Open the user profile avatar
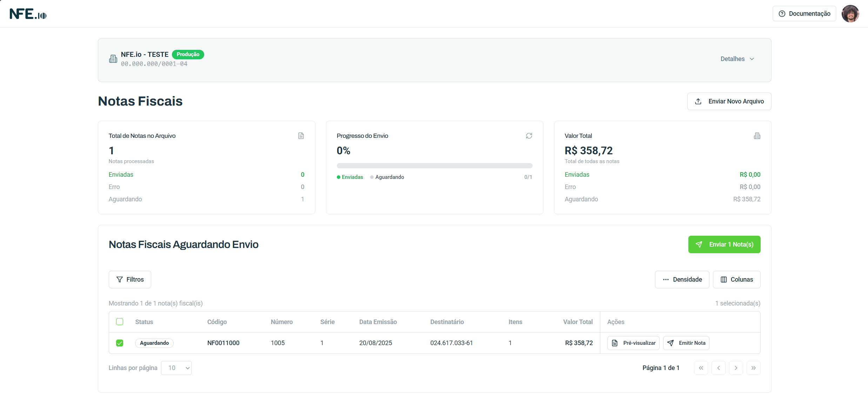Screen dimensions: 868x403 [850, 14]
